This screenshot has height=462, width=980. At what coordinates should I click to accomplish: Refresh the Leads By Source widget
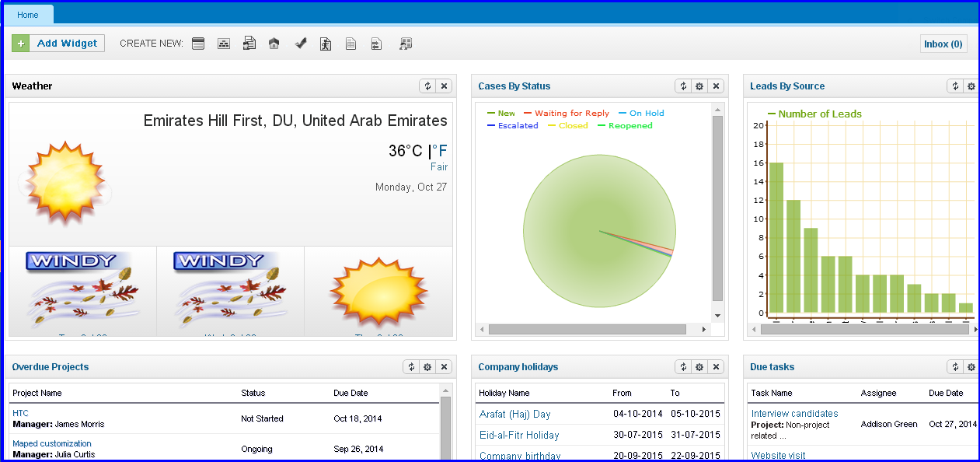coord(954,86)
